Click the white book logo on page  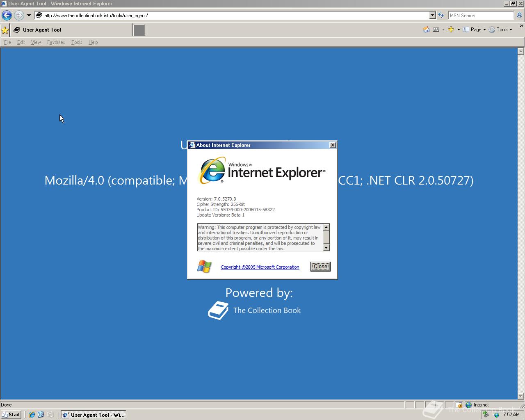coord(218,310)
